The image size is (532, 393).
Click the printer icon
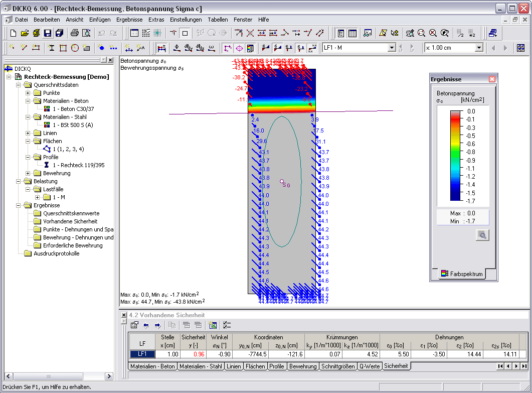[75, 33]
